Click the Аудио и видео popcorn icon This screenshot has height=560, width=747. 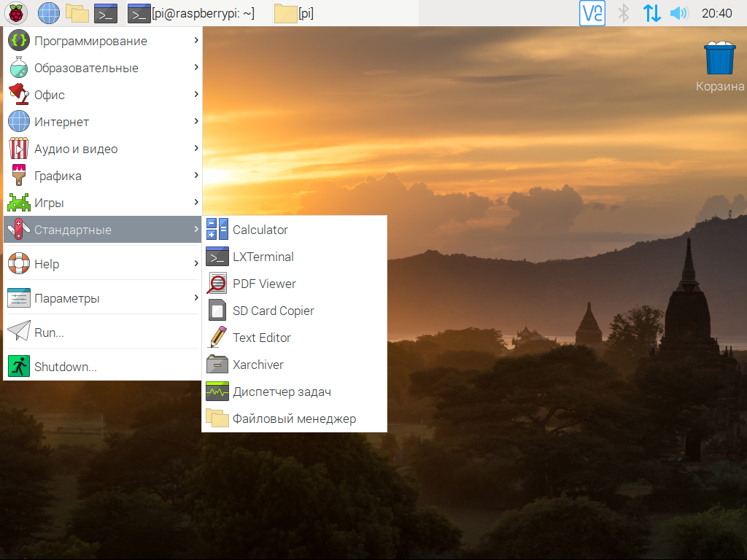pyautogui.click(x=19, y=149)
